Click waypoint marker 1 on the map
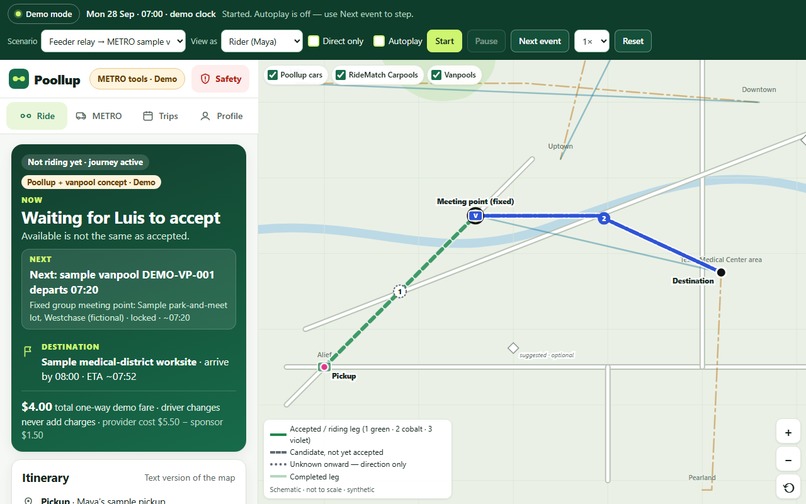The height and width of the screenshot is (504, 806). pyautogui.click(x=400, y=292)
